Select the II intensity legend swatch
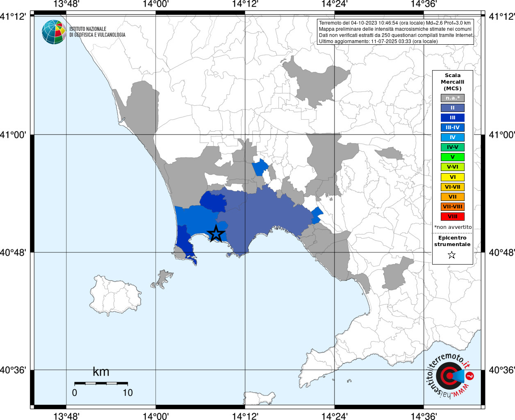 [453, 108]
